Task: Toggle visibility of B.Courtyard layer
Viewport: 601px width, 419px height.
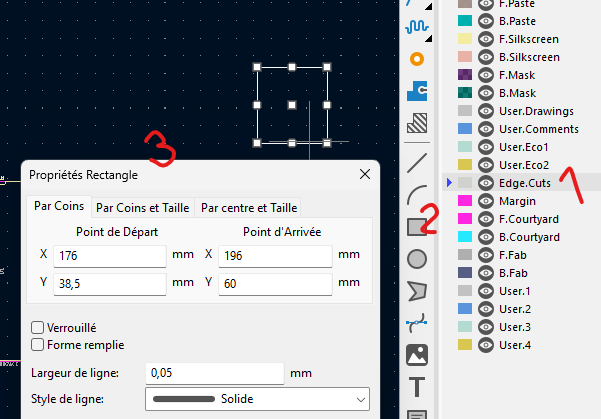Action: (x=486, y=237)
